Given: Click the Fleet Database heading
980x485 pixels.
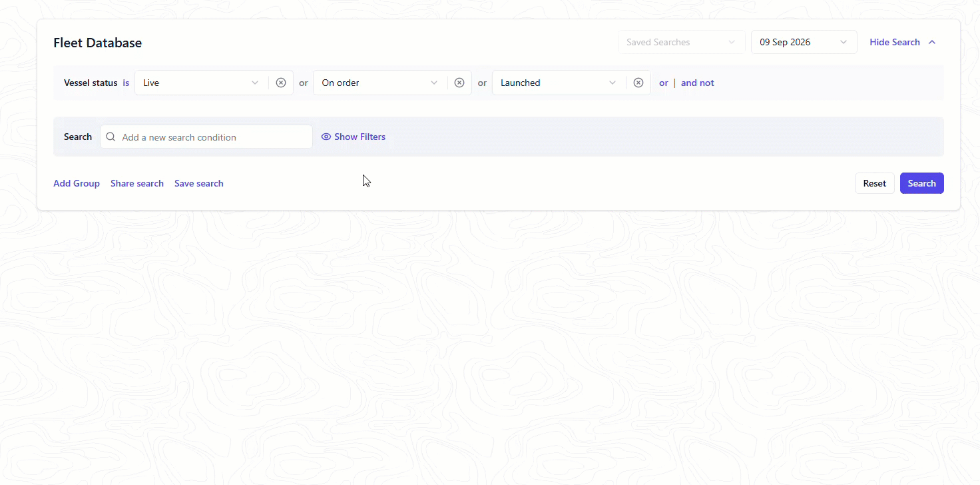Looking at the screenshot, I should click(98, 43).
